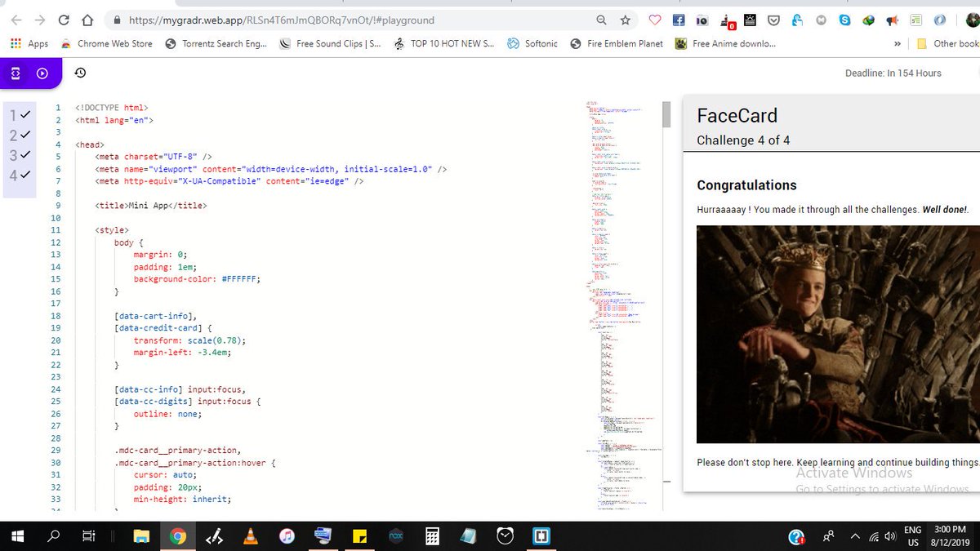Open the code view icon in purple toolbar
Viewport: 980px width, 551px height.
pos(15,73)
